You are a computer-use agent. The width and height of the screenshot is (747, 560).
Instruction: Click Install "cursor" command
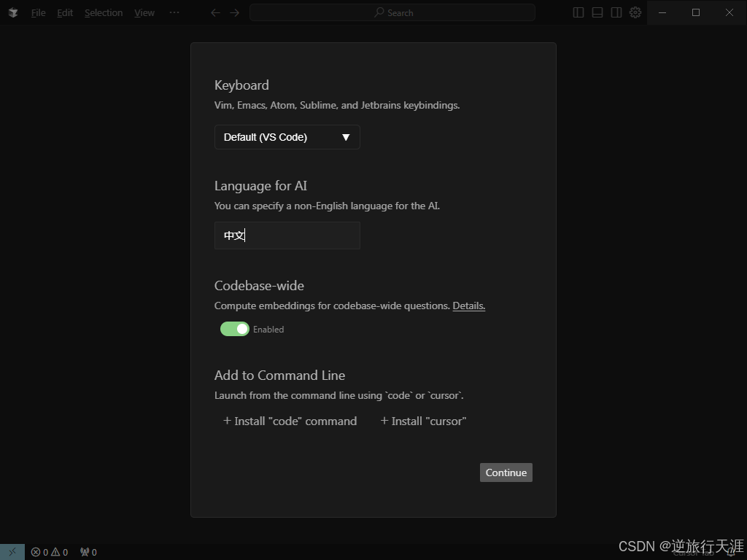click(423, 421)
